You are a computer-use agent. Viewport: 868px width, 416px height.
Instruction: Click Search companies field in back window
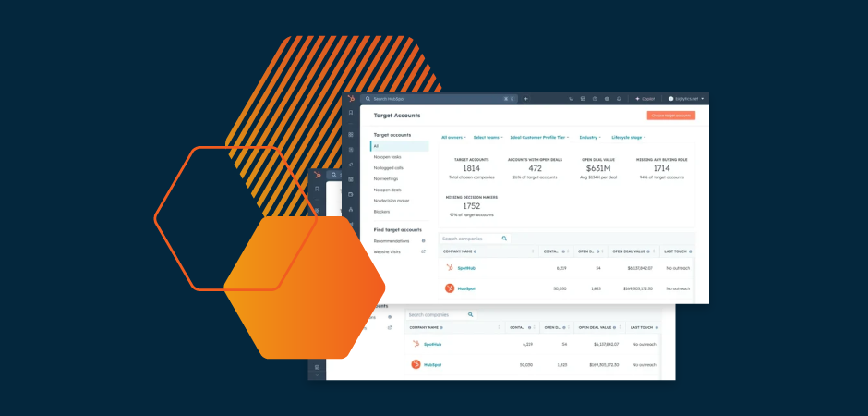(440, 314)
